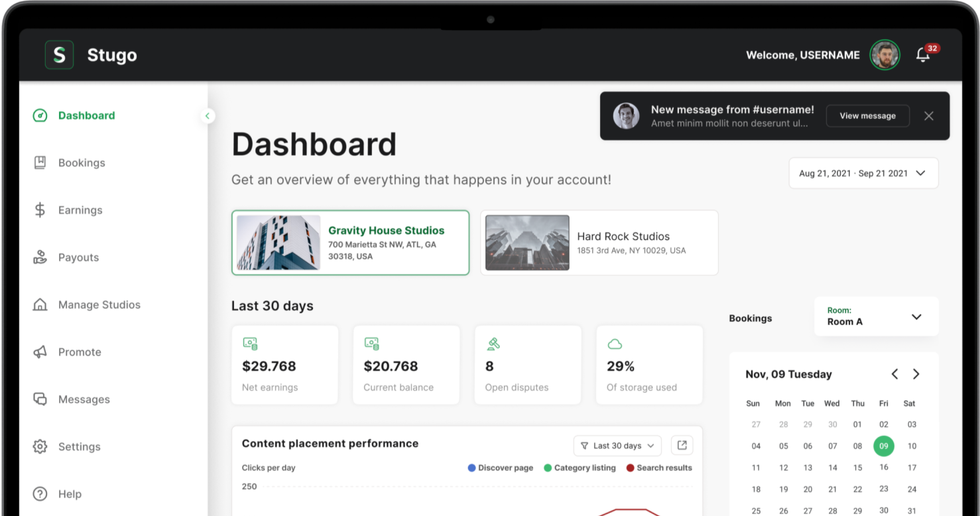Click the Promote megaphone icon
The height and width of the screenshot is (516, 980).
[x=40, y=352]
